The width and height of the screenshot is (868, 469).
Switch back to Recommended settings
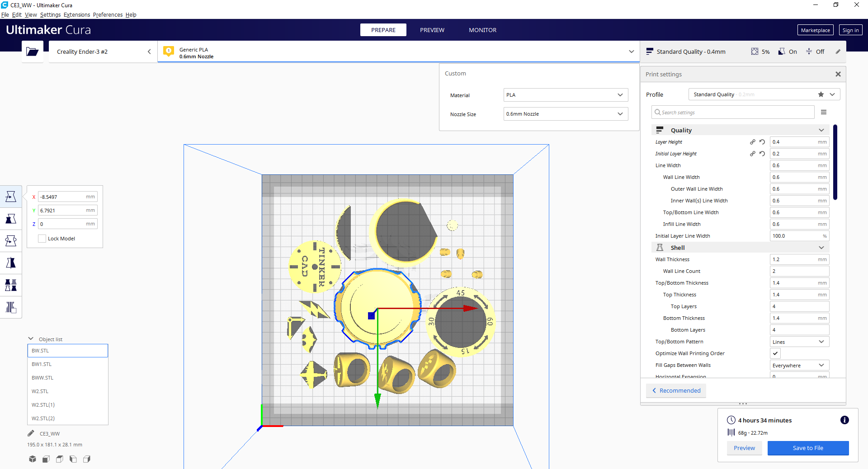pyautogui.click(x=676, y=390)
